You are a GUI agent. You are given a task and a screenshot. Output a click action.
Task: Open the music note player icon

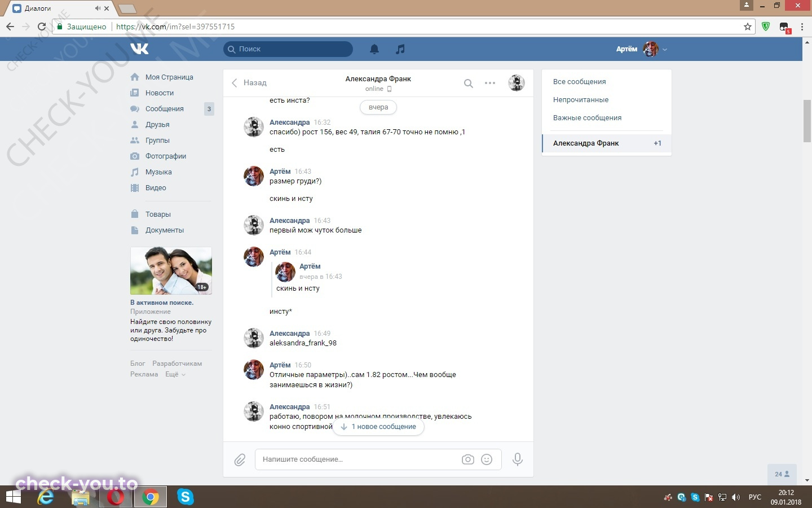click(400, 49)
